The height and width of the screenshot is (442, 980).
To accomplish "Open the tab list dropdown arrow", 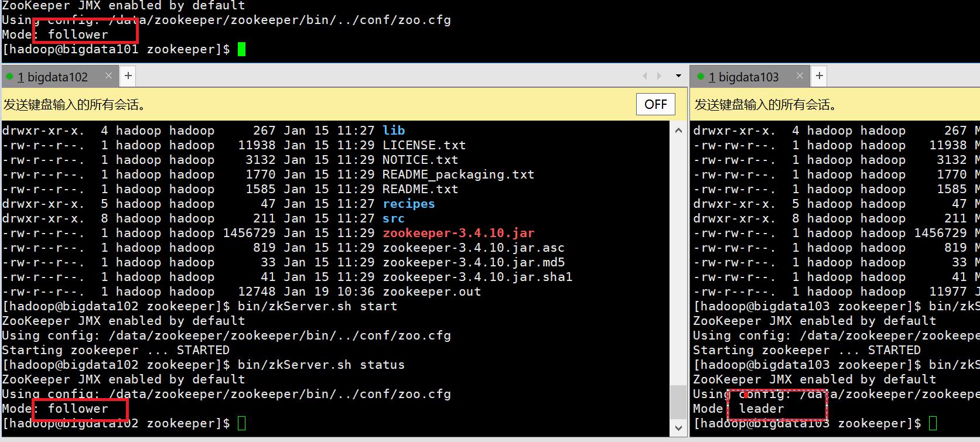I will point(678,76).
